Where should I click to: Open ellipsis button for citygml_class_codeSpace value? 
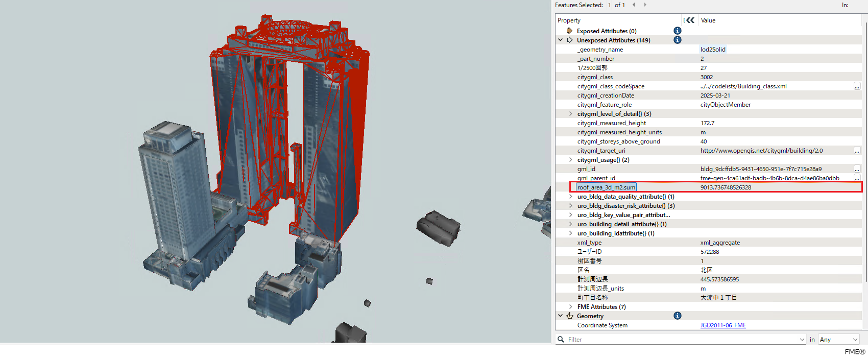coord(857,86)
